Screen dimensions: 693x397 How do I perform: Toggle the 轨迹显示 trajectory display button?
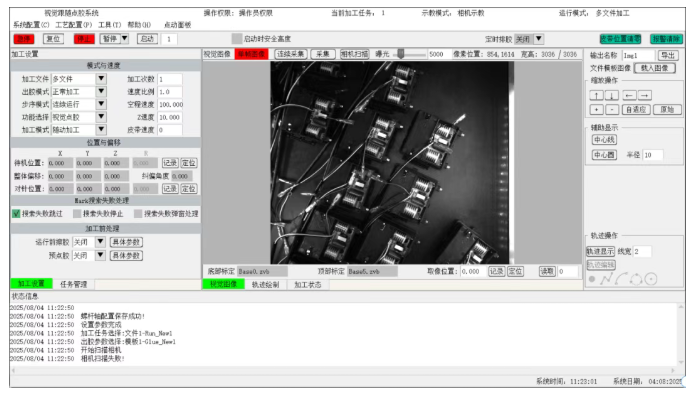(600, 251)
